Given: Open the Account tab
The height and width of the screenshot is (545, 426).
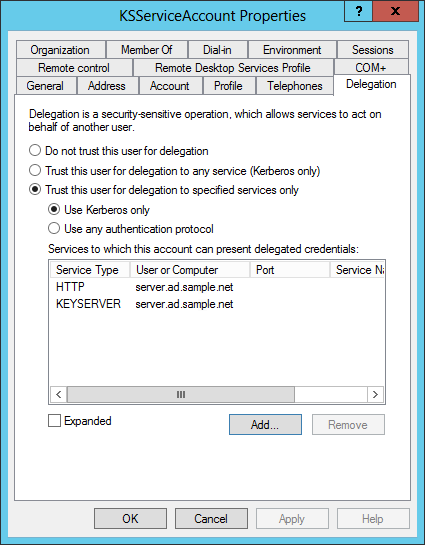Looking at the screenshot, I should (170, 86).
